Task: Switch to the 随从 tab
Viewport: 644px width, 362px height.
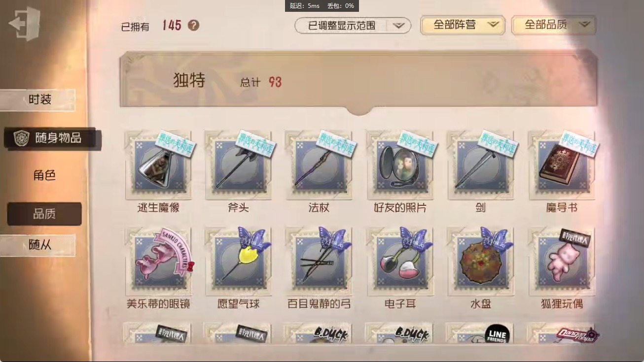Action: tap(38, 245)
